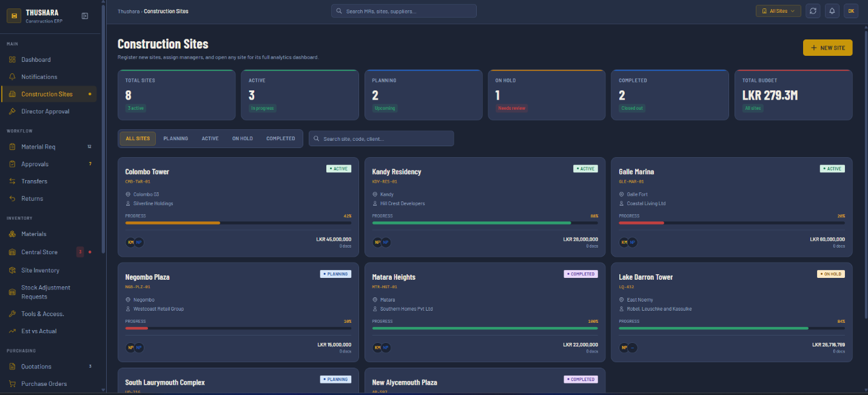Select the Active filter tab
This screenshot has width=868, height=395.
[210, 138]
